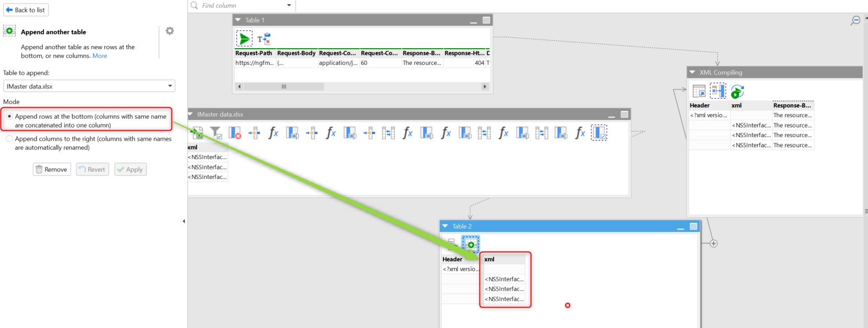Select the dashed merge action in XML Compiling
Screen dimensions: 868x328
(x=718, y=91)
